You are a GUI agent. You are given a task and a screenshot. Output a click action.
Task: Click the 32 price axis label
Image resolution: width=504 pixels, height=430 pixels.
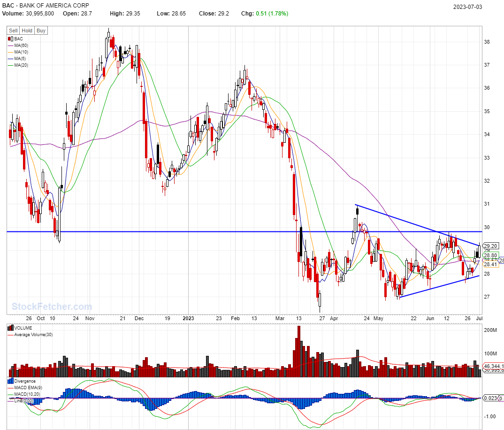point(487,181)
